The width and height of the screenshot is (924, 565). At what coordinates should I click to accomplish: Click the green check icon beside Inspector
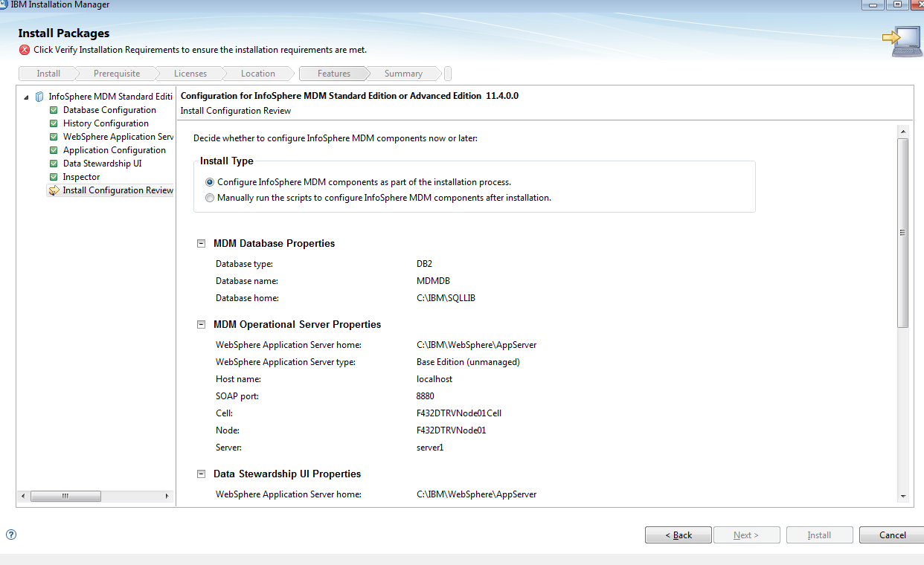(x=54, y=177)
